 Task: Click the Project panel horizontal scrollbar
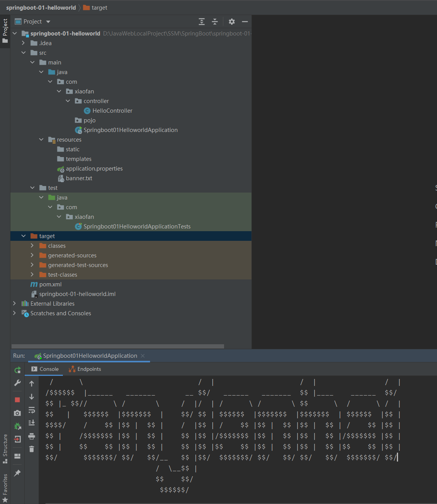click(118, 346)
